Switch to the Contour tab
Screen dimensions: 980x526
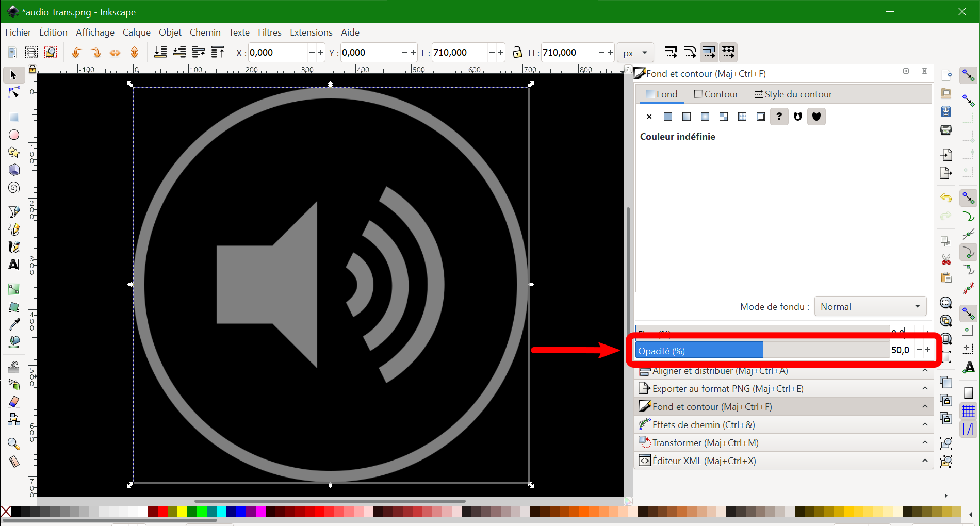click(716, 94)
